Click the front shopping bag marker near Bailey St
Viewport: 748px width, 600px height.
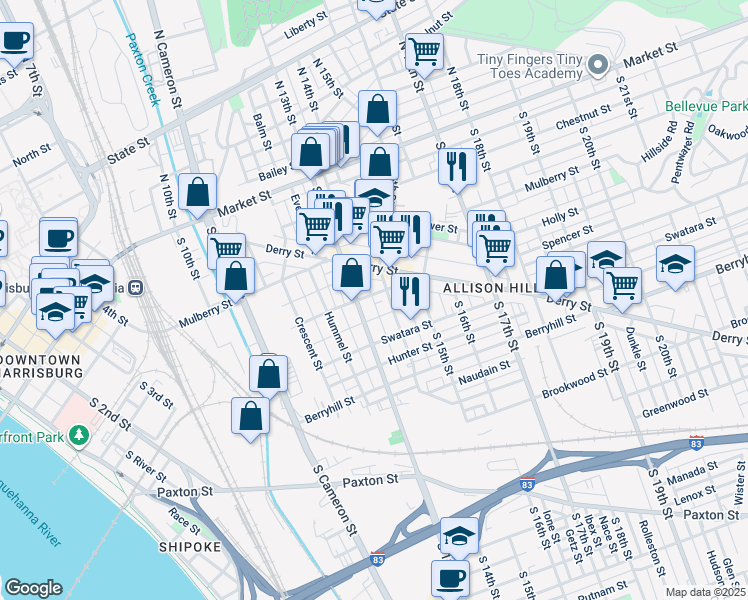(x=311, y=154)
